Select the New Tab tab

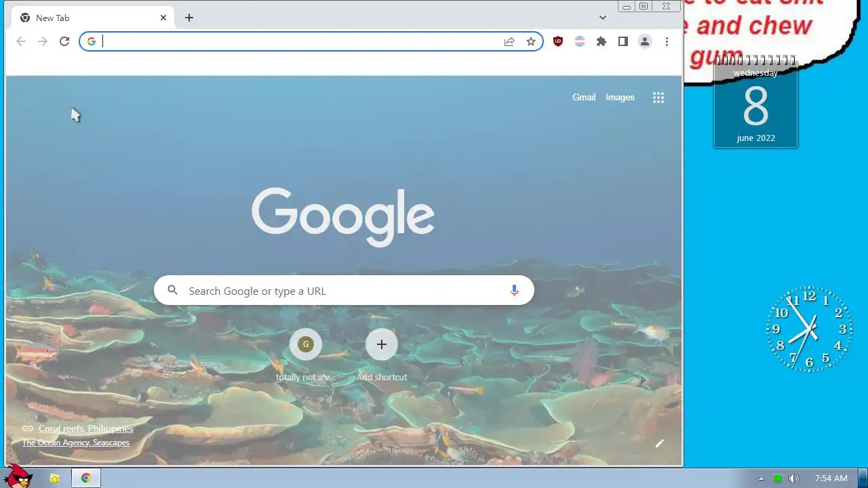pyautogui.click(x=93, y=18)
